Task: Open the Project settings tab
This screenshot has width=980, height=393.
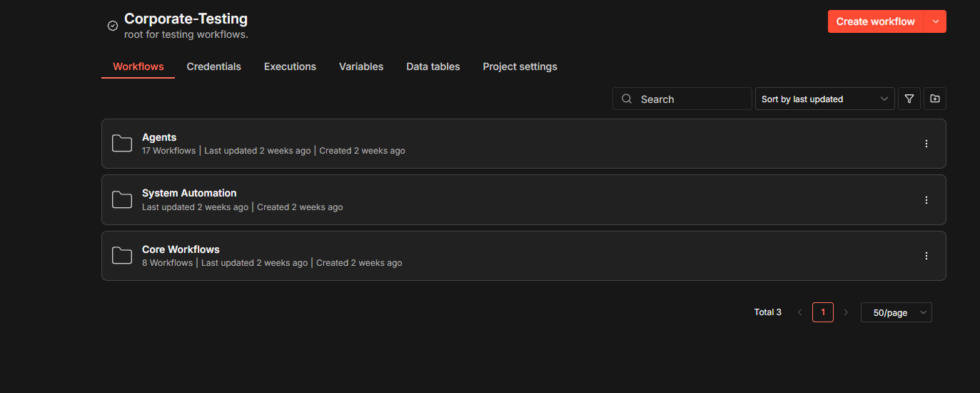Action: [x=520, y=66]
